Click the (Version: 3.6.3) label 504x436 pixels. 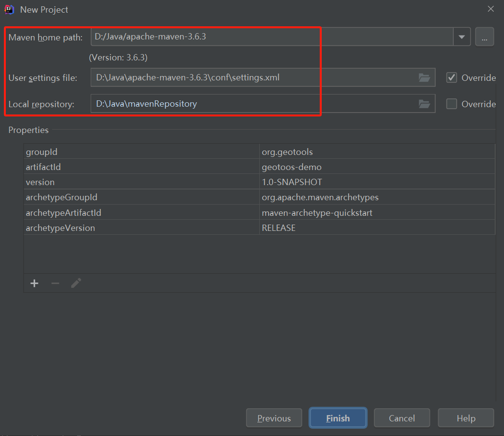(x=118, y=57)
